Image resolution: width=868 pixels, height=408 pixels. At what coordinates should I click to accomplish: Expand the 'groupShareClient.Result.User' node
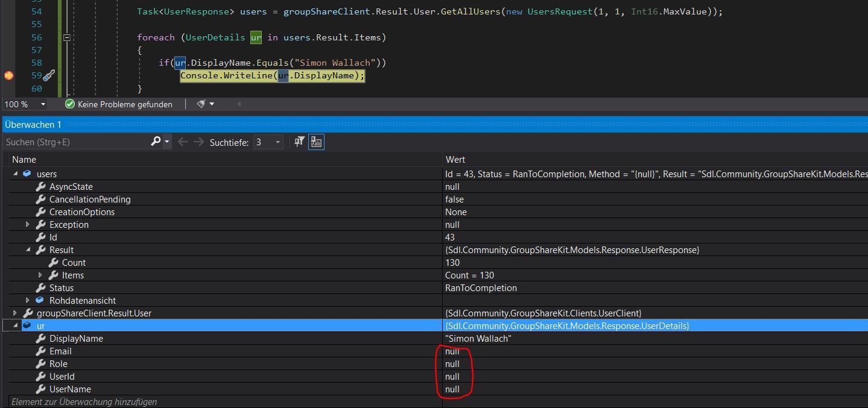(15, 313)
